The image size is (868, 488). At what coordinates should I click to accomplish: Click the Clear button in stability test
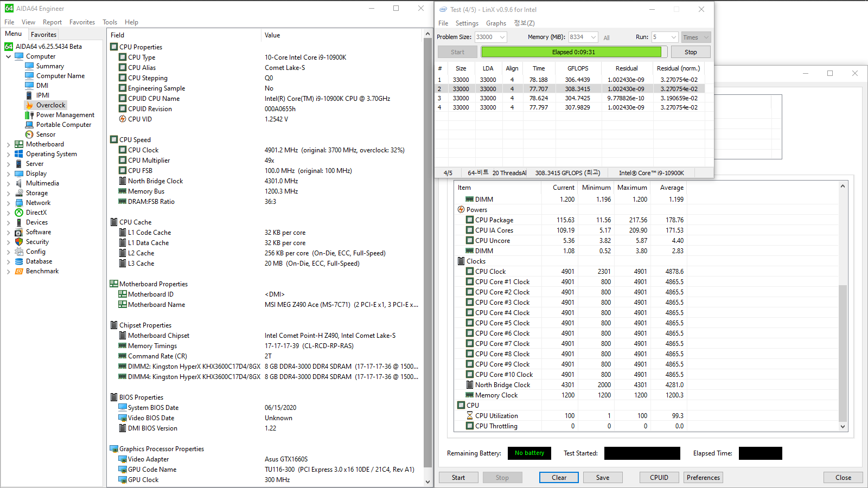[559, 478]
